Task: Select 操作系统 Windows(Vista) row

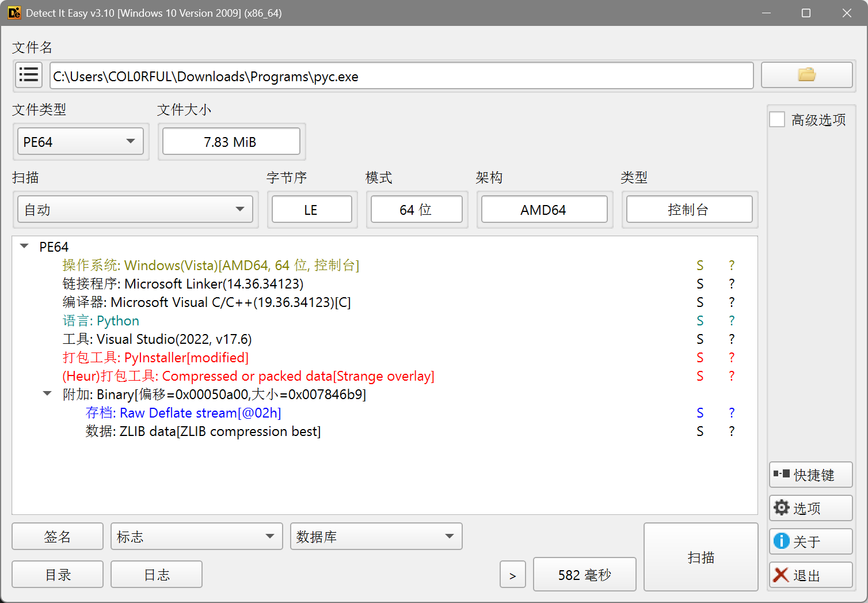Action: [384, 265]
